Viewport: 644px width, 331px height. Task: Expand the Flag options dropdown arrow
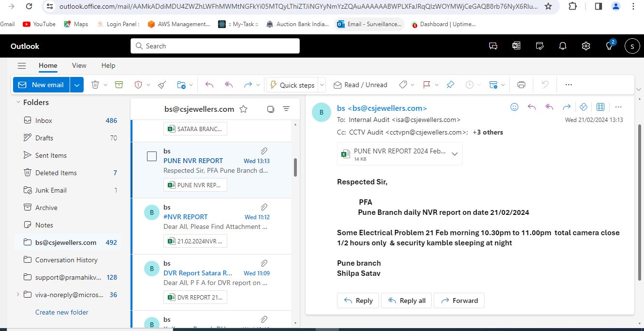coord(437,85)
